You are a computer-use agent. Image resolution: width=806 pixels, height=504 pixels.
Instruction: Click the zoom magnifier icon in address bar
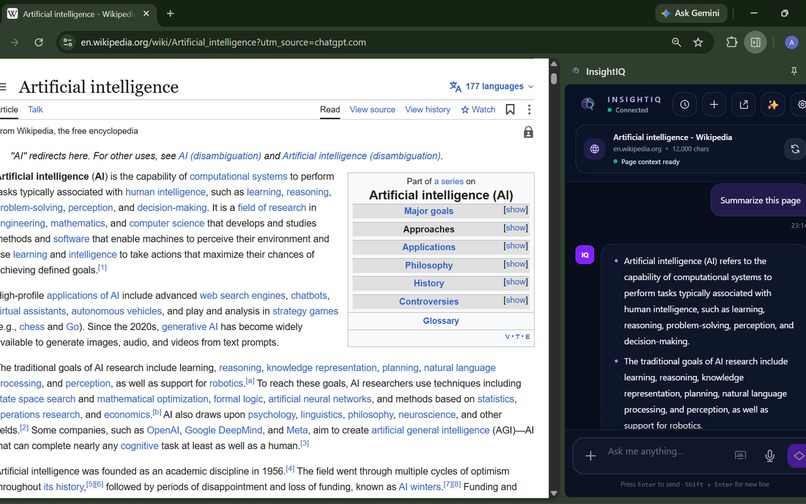pos(676,42)
